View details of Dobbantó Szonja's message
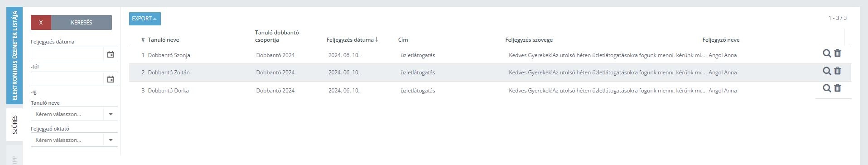This screenshot has width=868, height=165. pyautogui.click(x=827, y=53)
